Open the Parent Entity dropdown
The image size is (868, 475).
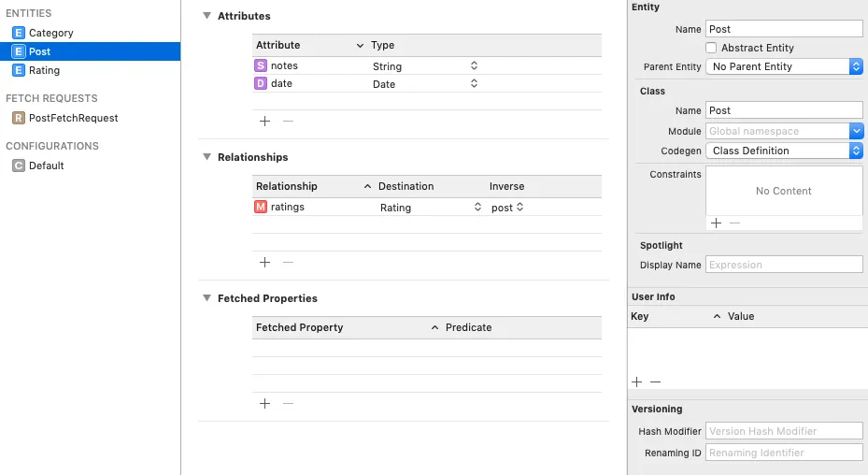coord(784,66)
